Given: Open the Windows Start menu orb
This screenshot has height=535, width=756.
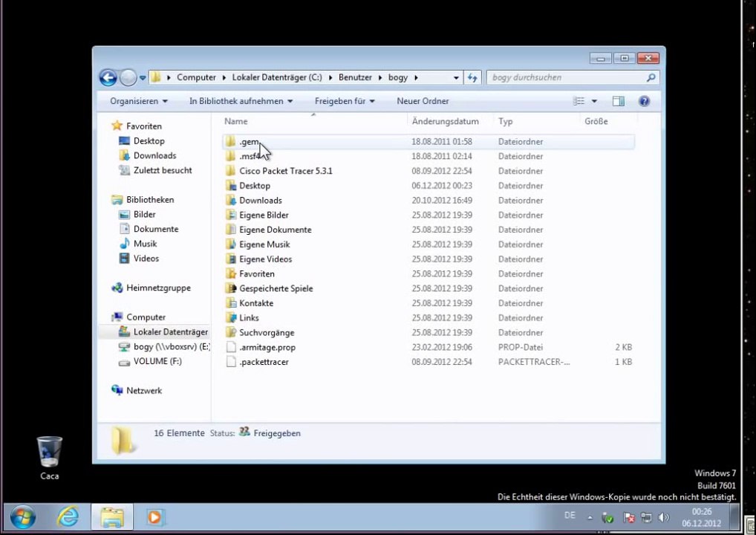Looking at the screenshot, I should [23, 518].
